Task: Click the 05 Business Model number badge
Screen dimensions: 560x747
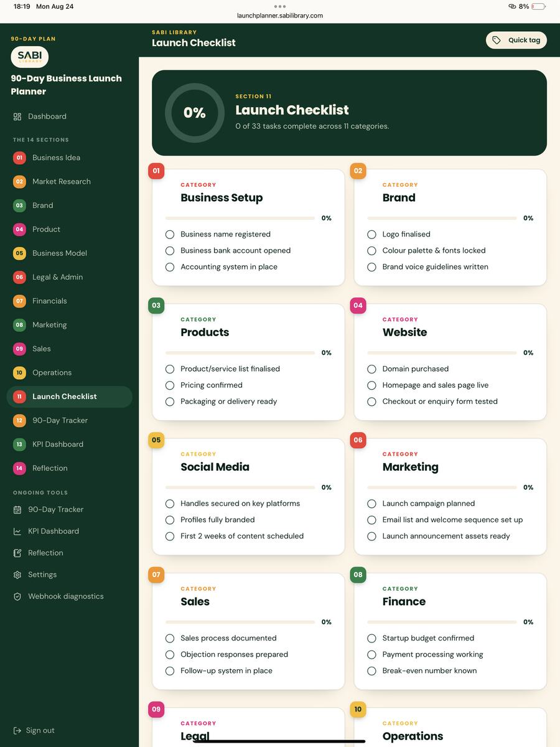Action: pyautogui.click(x=19, y=253)
